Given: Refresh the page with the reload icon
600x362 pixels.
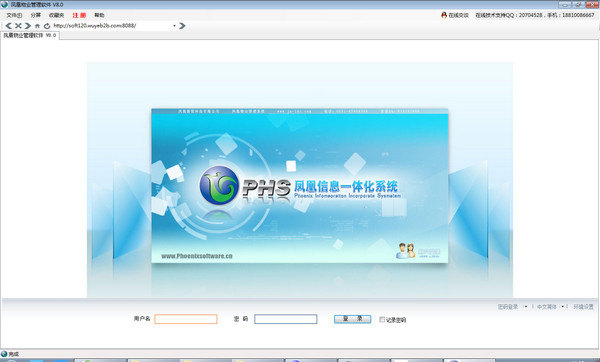Looking at the screenshot, I should pos(47,26).
